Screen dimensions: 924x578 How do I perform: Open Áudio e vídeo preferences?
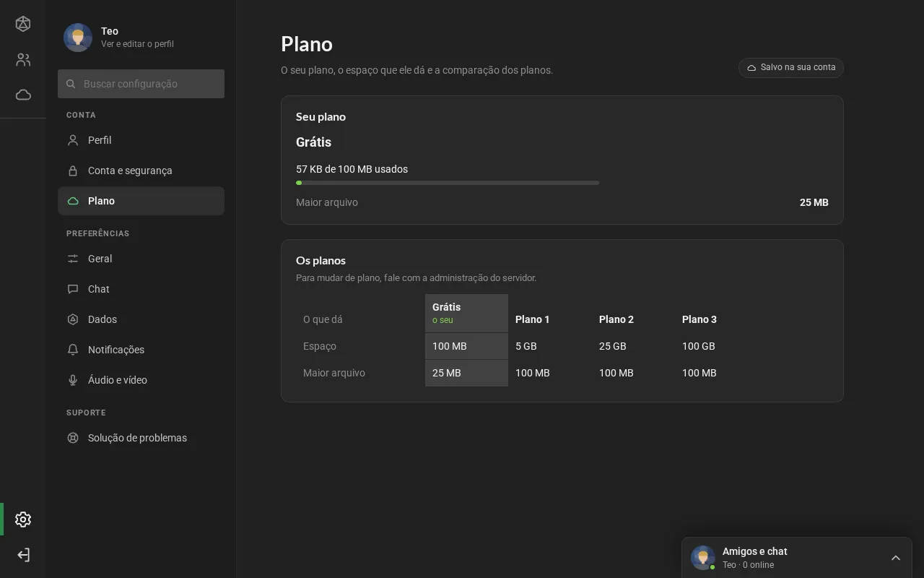coord(141,380)
